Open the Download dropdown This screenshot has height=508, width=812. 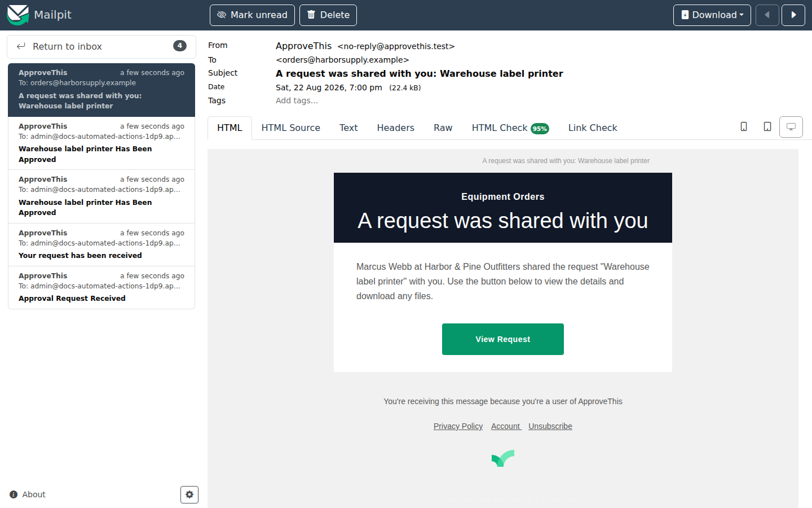point(712,15)
